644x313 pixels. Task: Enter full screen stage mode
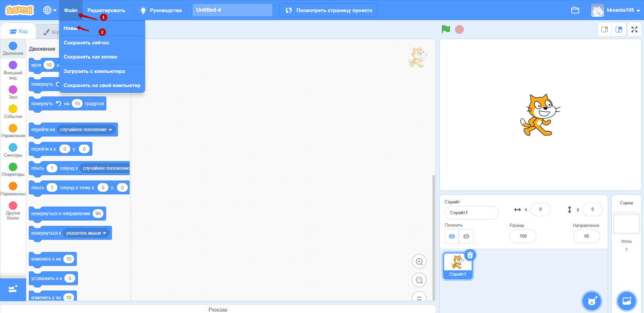pos(634,30)
